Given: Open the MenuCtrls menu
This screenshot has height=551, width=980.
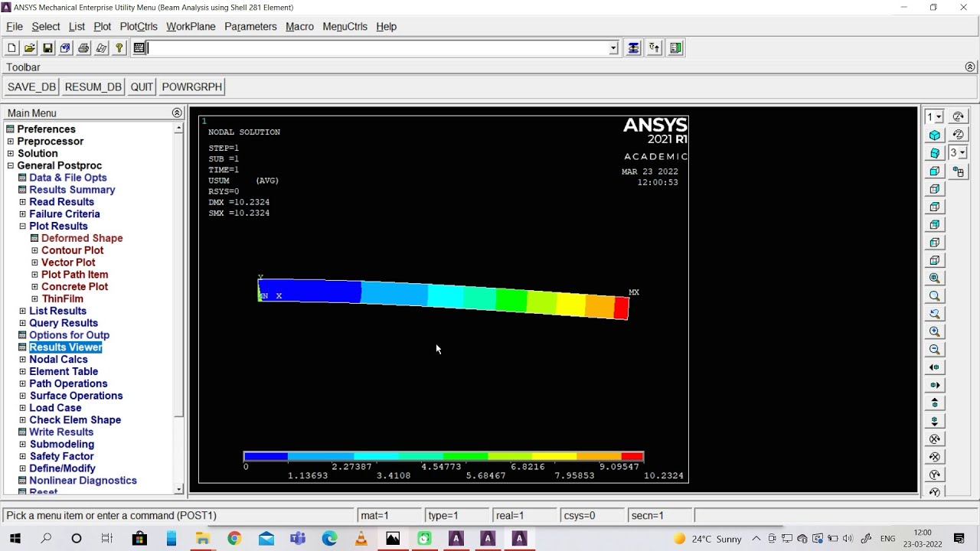Looking at the screenshot, I should point(345,26).
